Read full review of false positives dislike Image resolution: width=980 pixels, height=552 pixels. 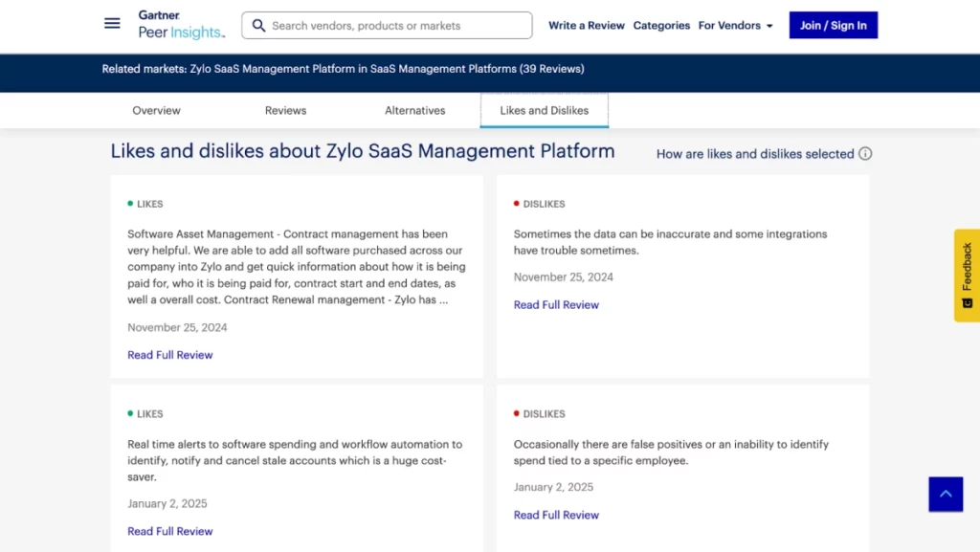(x=556, y=515)
